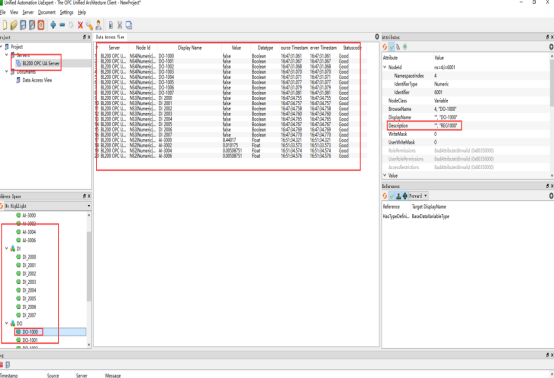Click the Address Space vertical scrollbar
Image resolution: width=554 pixels, height=378 pixels.
(x=89, y=278)
